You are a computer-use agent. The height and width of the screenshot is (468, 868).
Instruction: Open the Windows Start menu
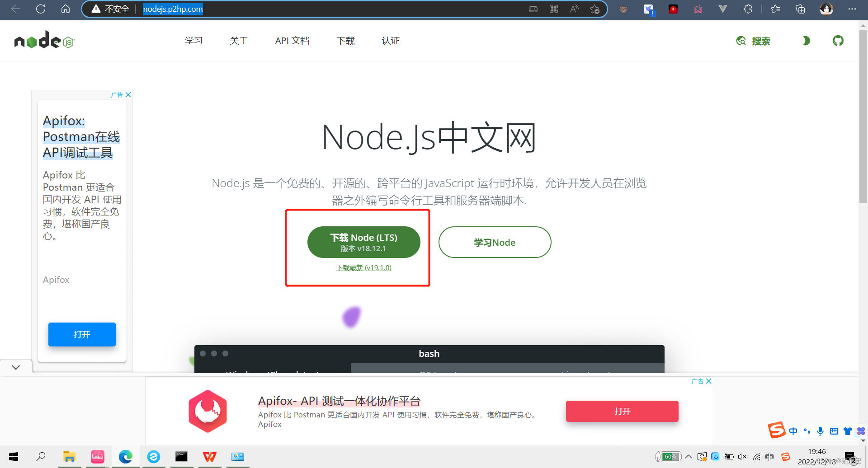tap(14, 457)
